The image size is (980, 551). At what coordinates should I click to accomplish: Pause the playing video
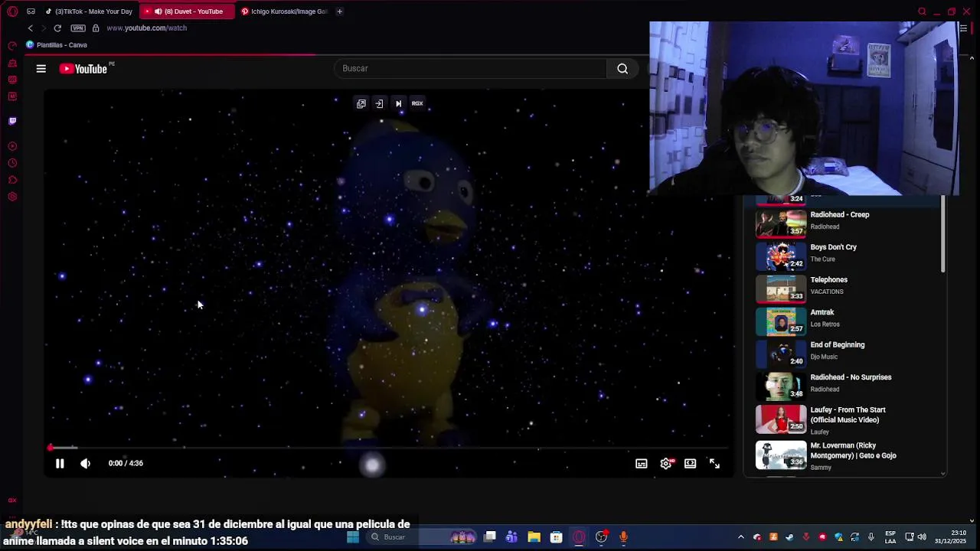coord(60,463)
